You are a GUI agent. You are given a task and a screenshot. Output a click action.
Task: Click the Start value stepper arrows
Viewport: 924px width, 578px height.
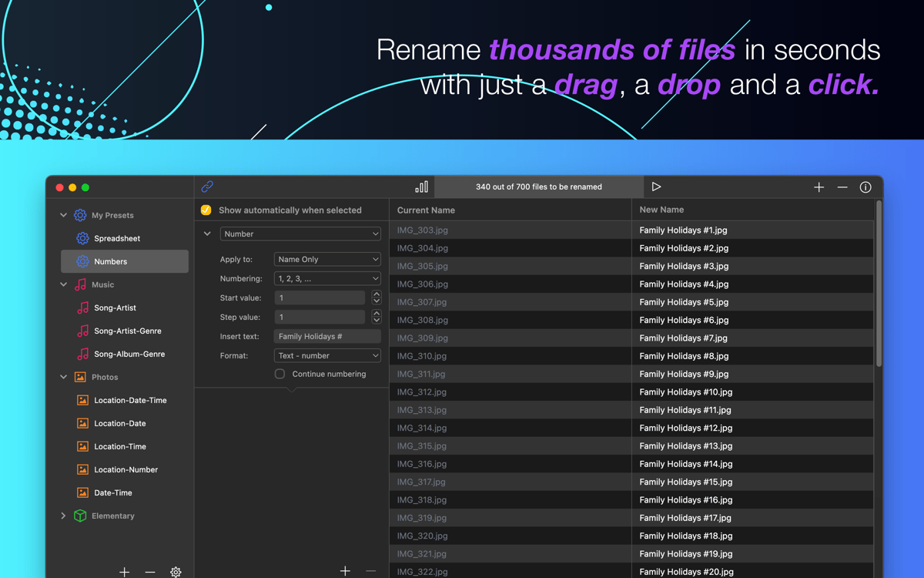pyautogui.click(x=376, y=297)
